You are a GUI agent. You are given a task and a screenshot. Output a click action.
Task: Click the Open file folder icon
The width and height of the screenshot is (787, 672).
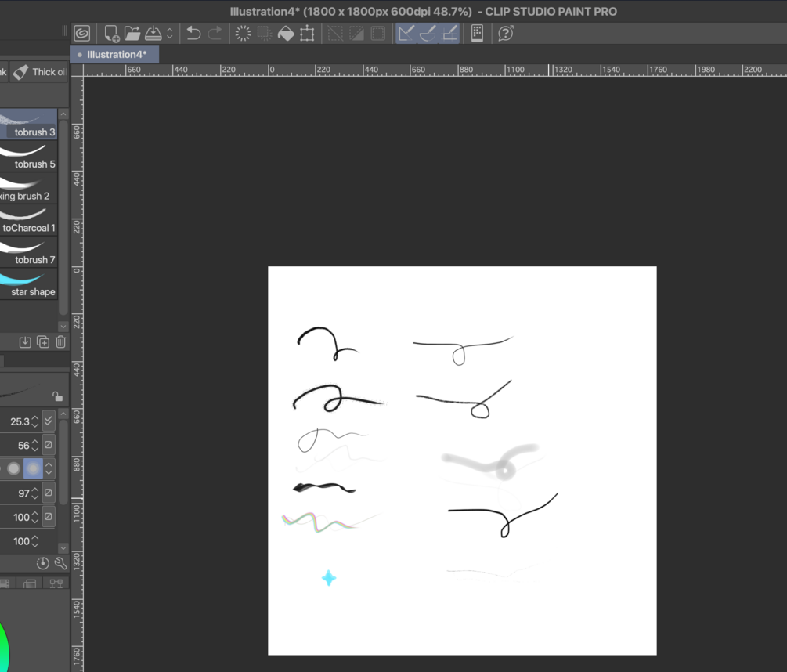pyautogui.click(x=132, y=33)
